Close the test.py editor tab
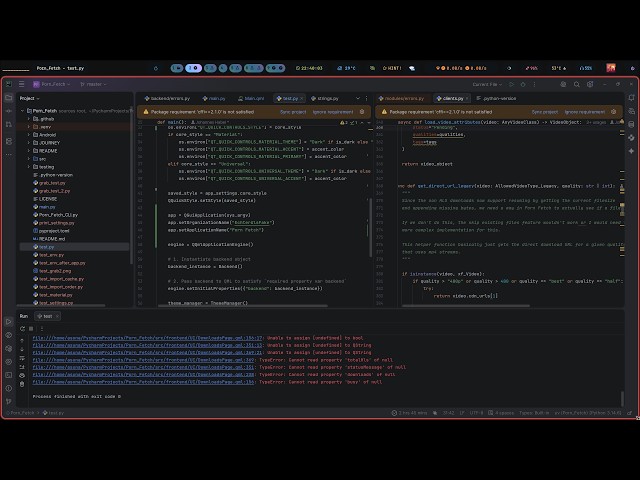This screenshot has width=640, height=480. point(302,98)
